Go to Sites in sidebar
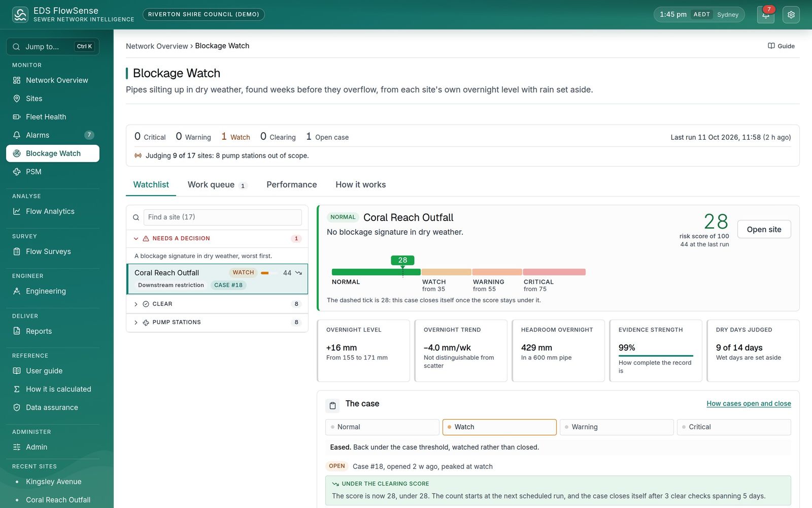This screenshot has width=812, height=508. [53, 99]
